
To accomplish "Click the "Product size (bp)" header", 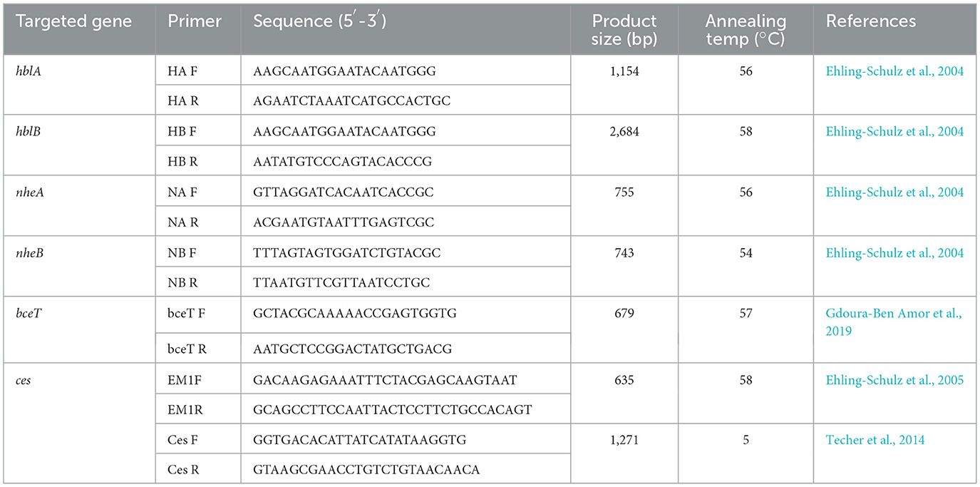I will click(x=624, y=30).
